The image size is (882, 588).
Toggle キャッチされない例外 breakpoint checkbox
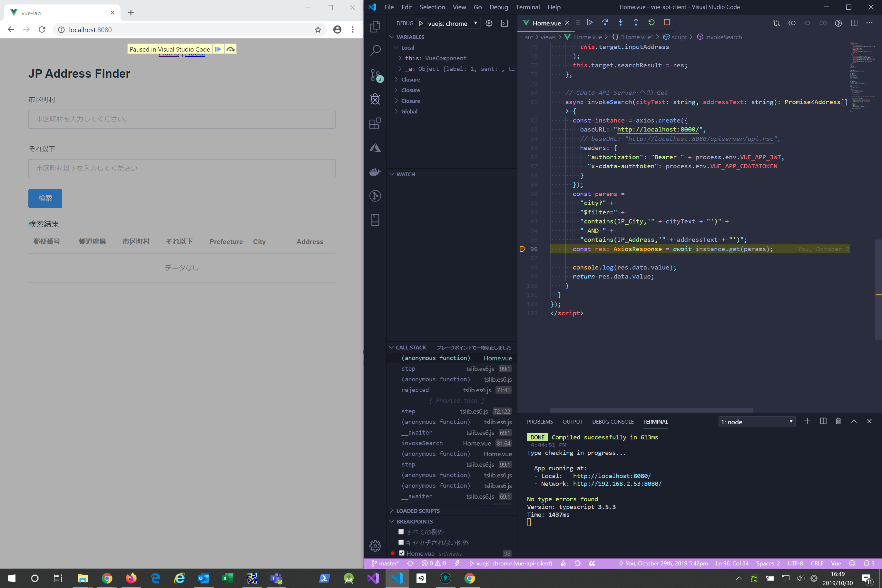click(x=401, y=542)
